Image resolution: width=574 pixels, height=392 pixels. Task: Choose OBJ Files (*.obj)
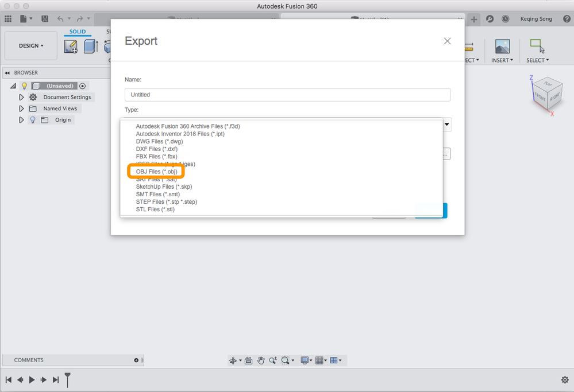[x=156, y=172]
